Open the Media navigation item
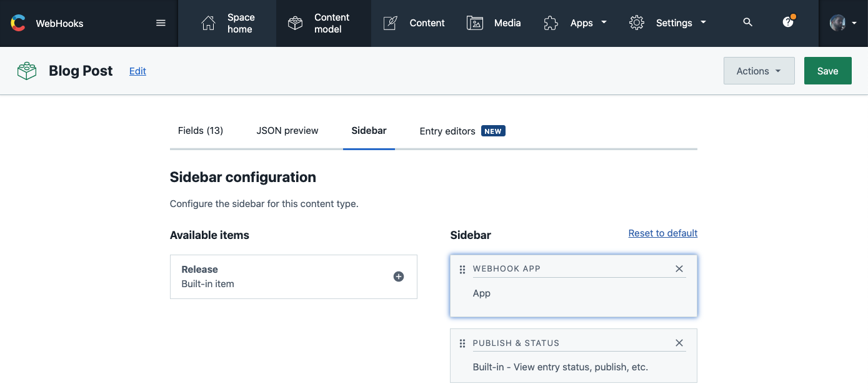 (x=494, y=23)
